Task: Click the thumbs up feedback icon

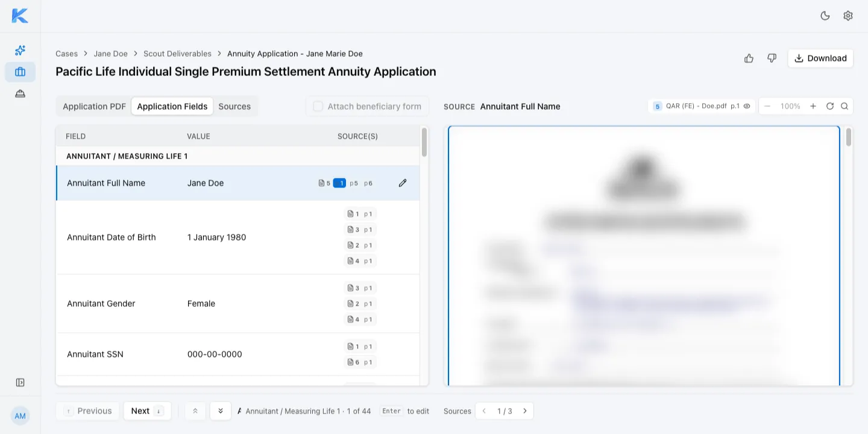Action: point(749,58)
